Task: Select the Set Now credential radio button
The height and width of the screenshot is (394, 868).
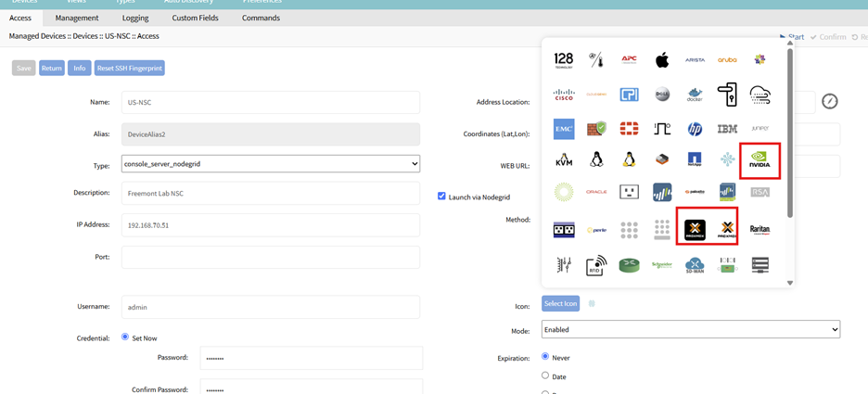Action: coord(125,337)
